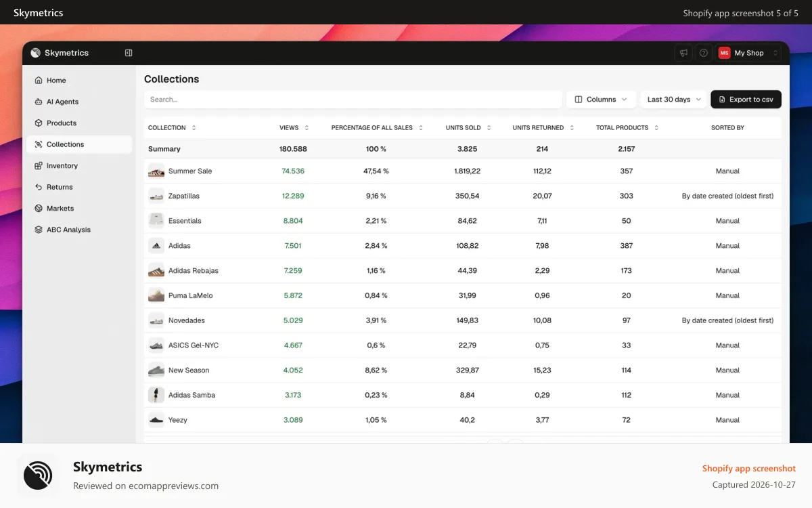
Task: Click ecomappreviews.com review caption
Action: coord(145,486)
